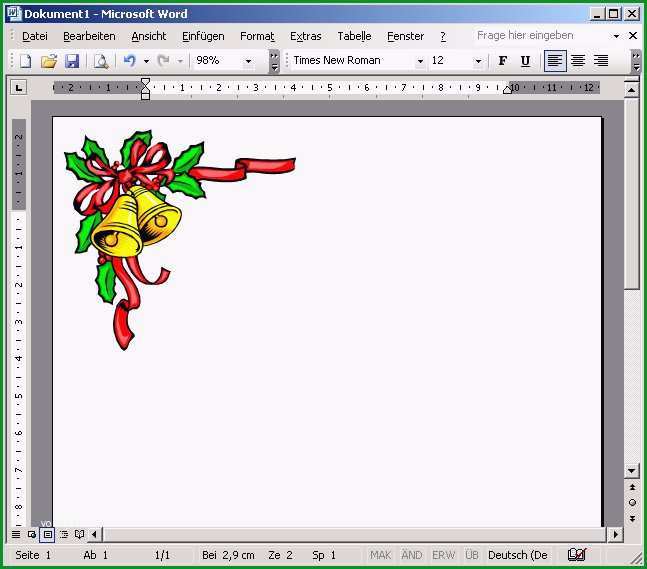
Task: Save the document with the floppy disk icon
Action: point(72,61)
